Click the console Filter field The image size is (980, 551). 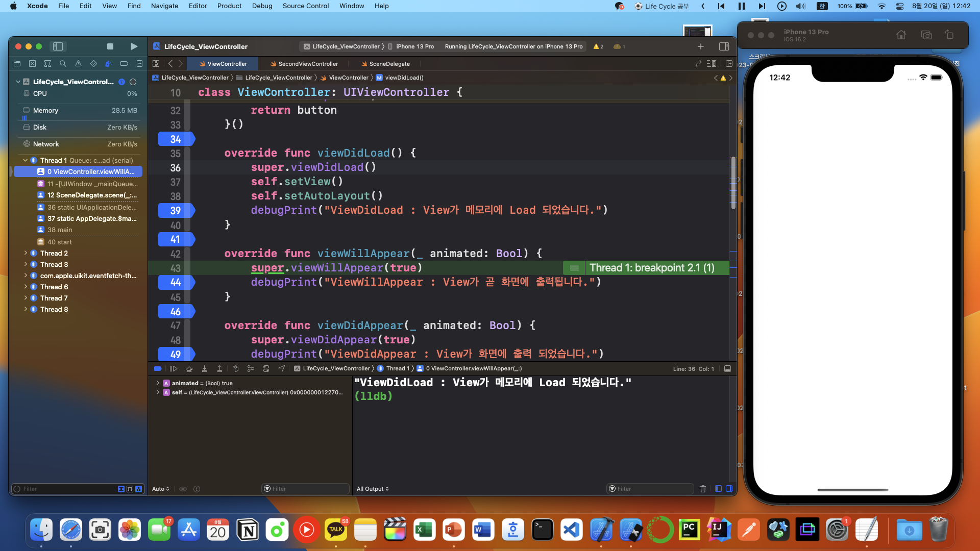click(650, 489)
